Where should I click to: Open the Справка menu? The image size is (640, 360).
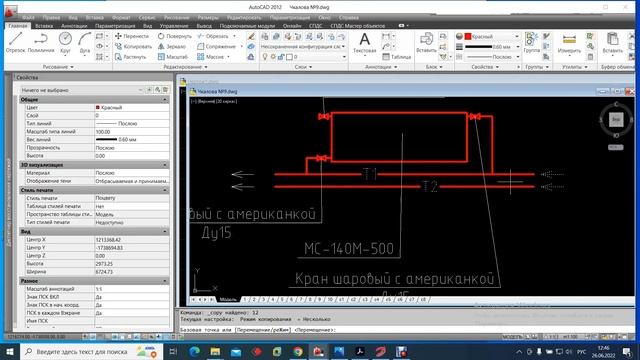(349, 18)
